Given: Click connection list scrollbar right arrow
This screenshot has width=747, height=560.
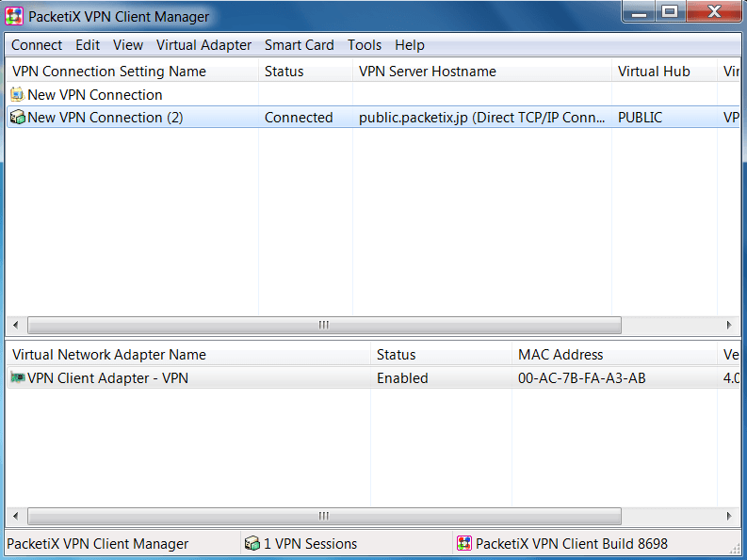Looking at the screenshot, I should pyautogui.click(x=729, y=326).
